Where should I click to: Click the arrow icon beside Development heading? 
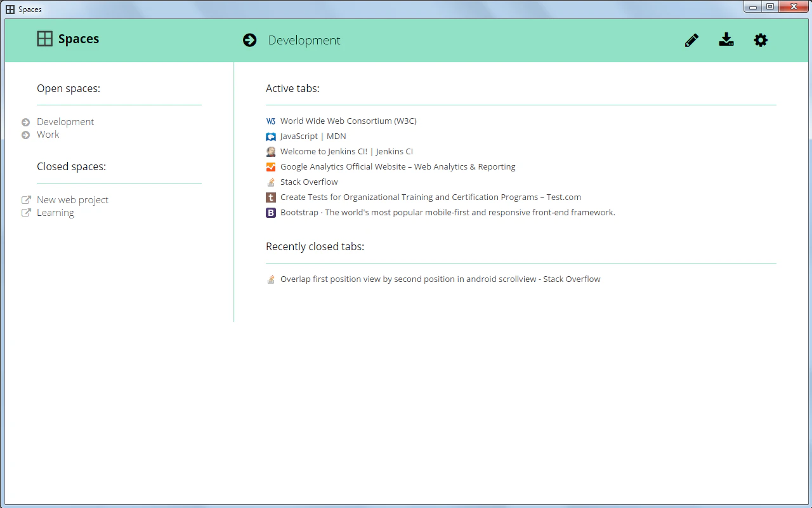click(x=250, y=40)
